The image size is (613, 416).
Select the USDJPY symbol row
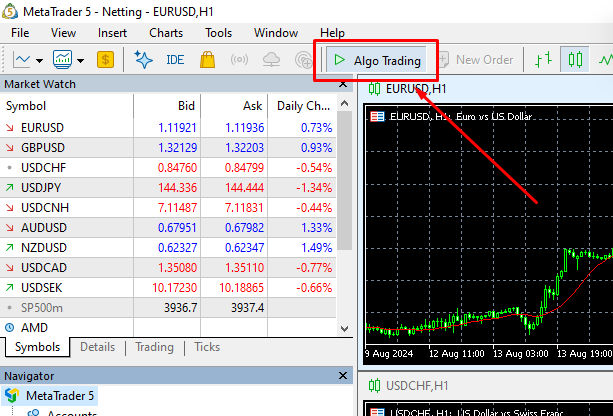tap(168, 188)
